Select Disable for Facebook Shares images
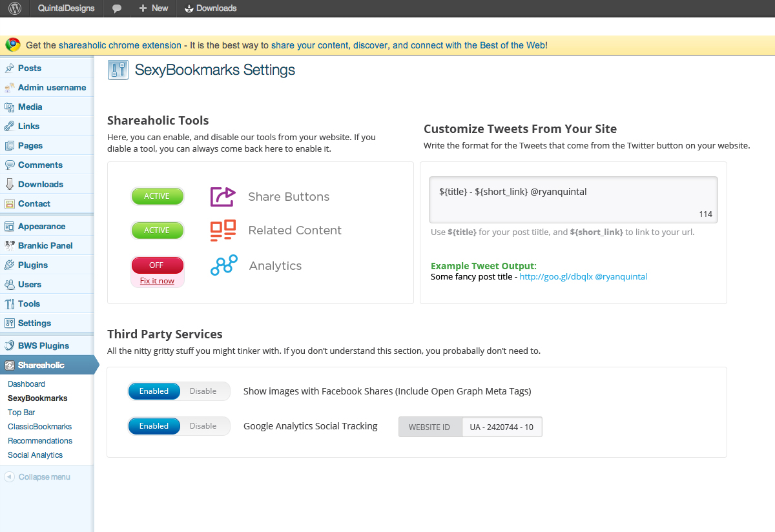The height and width of the screenshot is (532, 775). point(203,391)
